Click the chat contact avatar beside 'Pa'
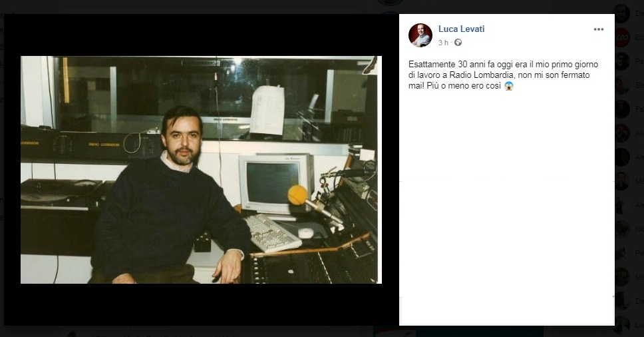This screenshot has width=644, height=337. click(x=621, y=61)
